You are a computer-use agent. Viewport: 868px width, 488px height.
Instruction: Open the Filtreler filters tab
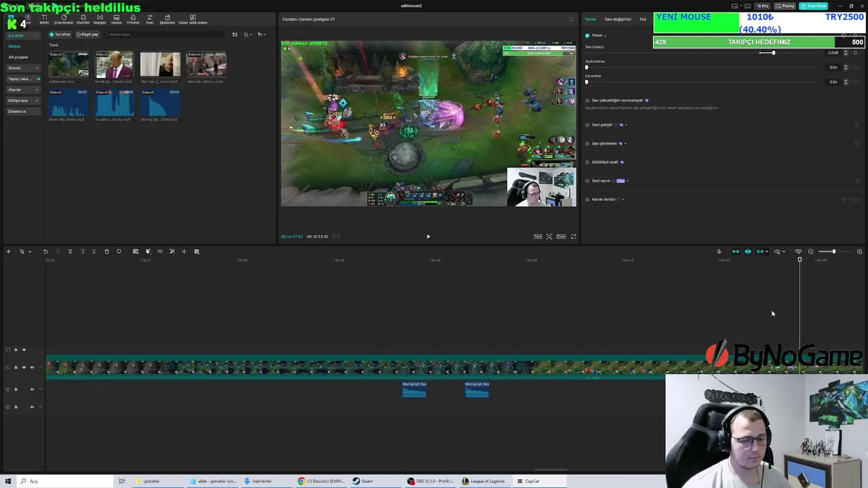[x=133, y=19]
